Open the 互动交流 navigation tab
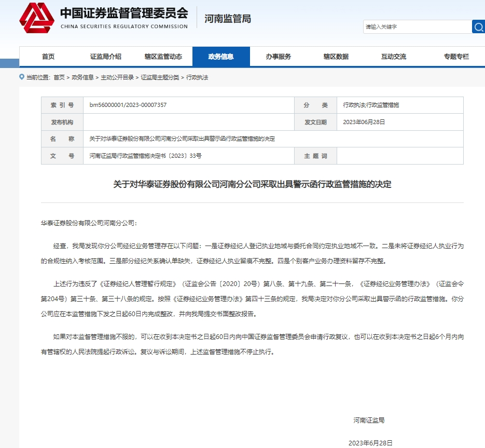 click(393, 57)
